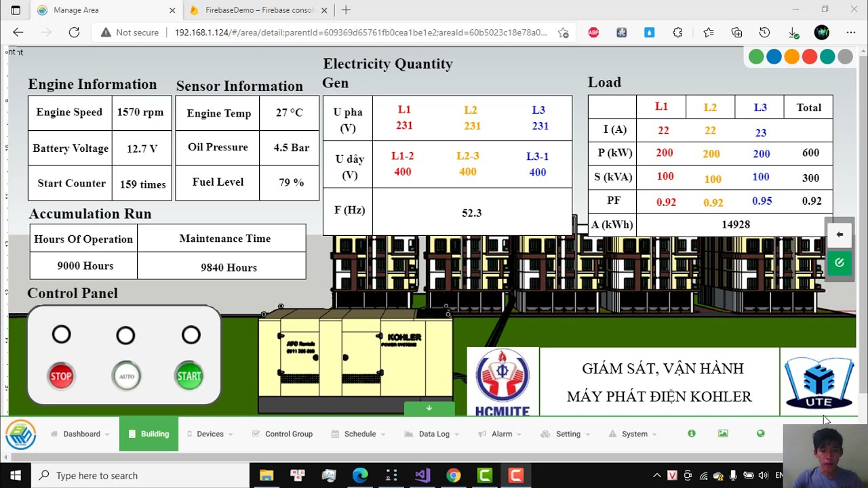Image resolution: width=868 pixels, height=488 pixels.
Task: Open the blue water-drop extension
Action: click(650, 33)
